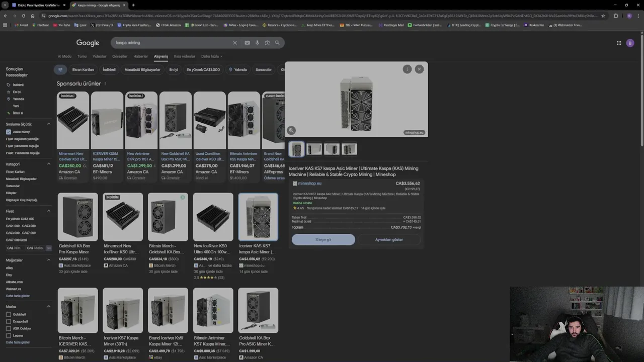Collapse the Marka section
644x362 pixels.
pyautogui.click(x=49, y=306)
